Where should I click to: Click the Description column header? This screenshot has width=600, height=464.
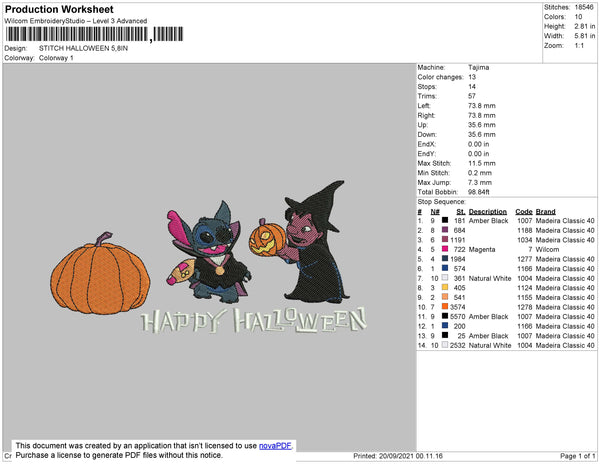pyautogui.click(x=488, y=212)
